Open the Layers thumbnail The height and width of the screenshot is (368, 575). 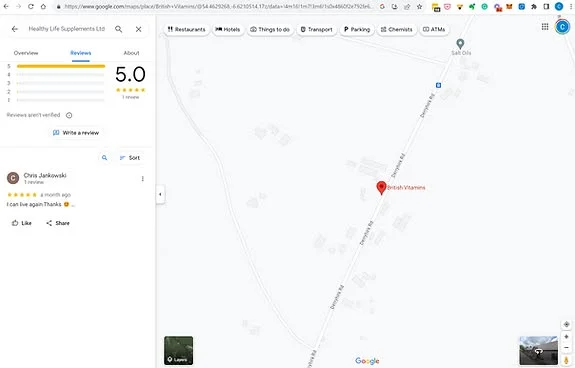179,350
